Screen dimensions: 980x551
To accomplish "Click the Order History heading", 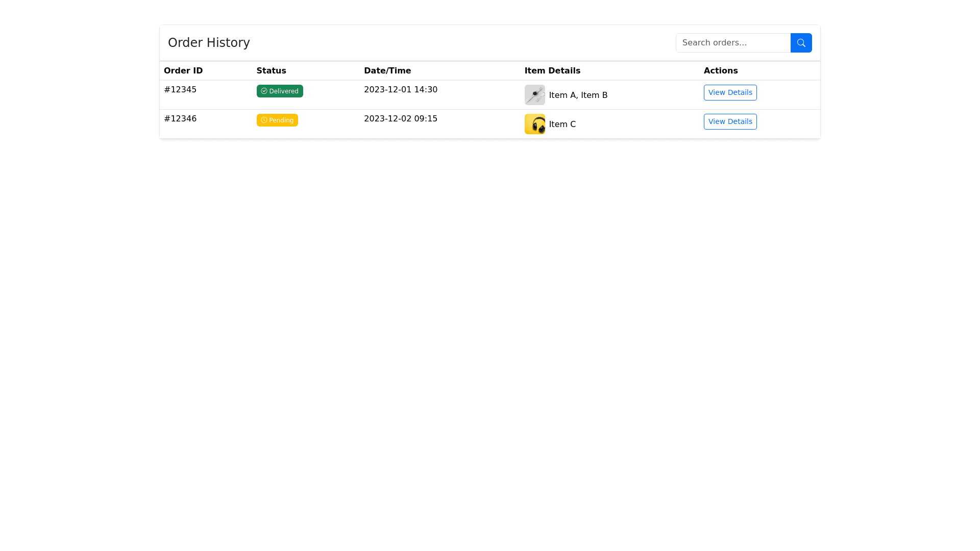I will [209, 43].
